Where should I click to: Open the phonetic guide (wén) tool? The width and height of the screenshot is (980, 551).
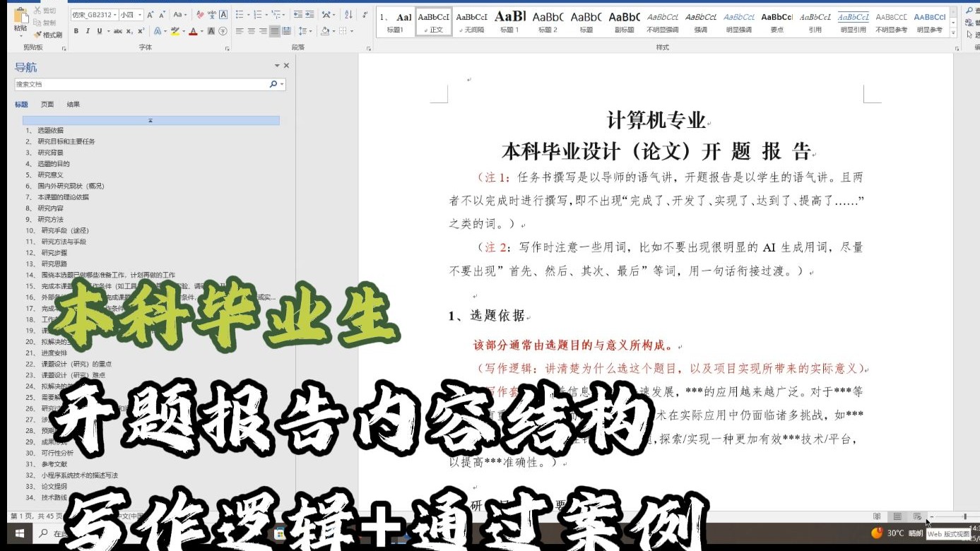pyautogui.click(x=212, y=15)
